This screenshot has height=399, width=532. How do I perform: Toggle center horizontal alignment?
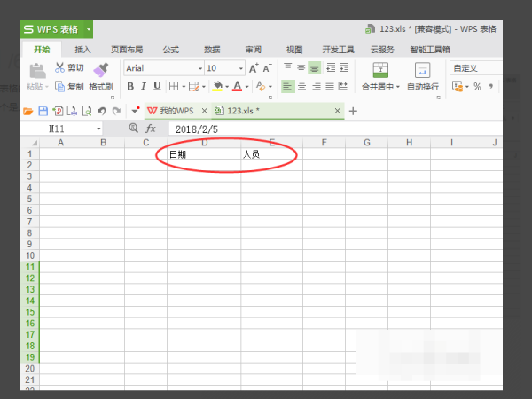coord(301,87)
